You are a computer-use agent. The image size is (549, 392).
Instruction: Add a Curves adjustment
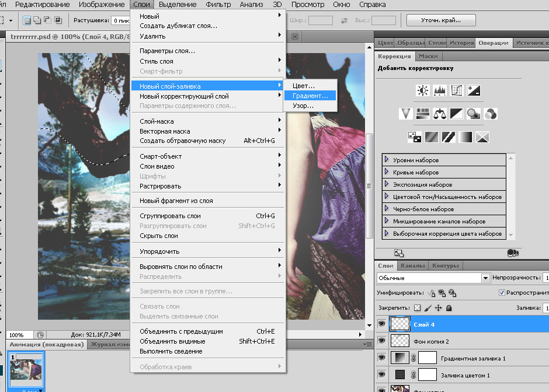pyautogui.click(x=457, y=90)
